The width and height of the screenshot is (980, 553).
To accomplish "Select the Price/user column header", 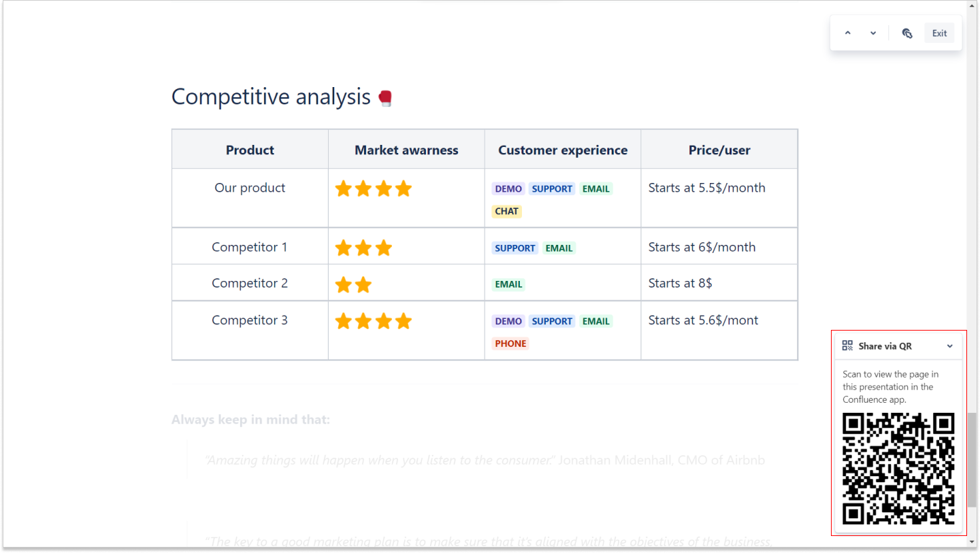I will 719,150.
